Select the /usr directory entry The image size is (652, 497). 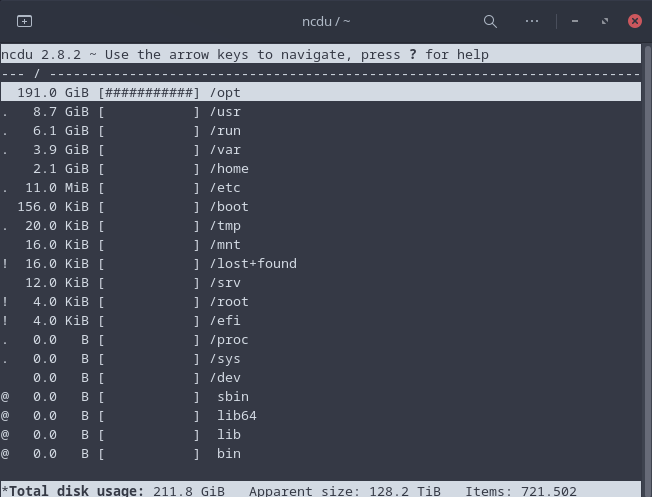225,112
